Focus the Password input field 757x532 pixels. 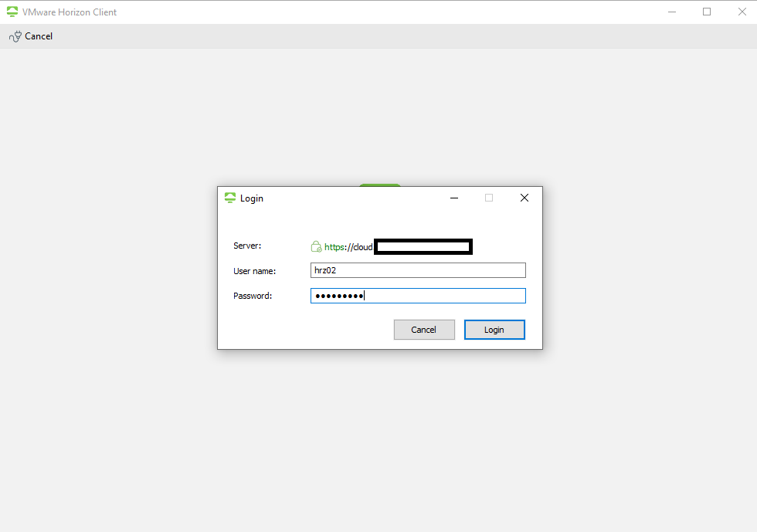pos(418,296)
